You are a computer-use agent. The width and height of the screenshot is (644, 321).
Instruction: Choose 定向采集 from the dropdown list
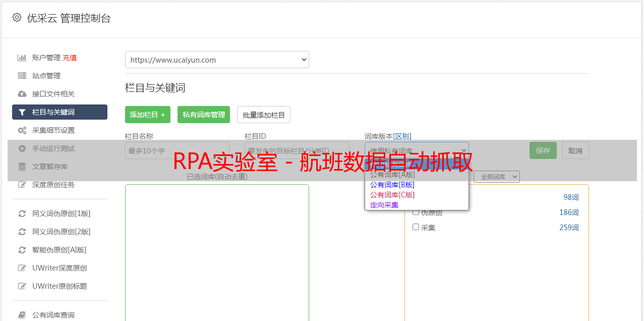click(x=384, y=205)
